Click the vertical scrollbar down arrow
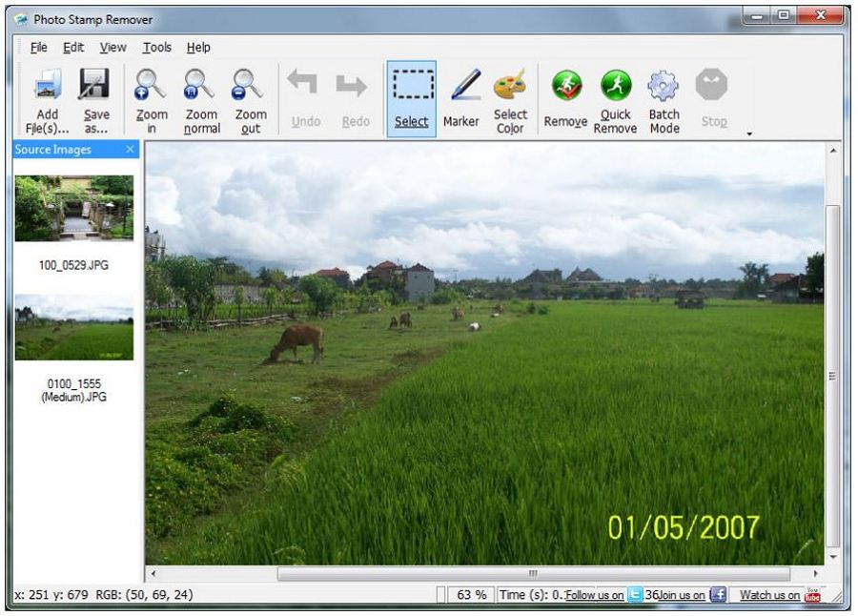This screenshot has width=858, height=616. pyautogui.click(x=833, y=557)
